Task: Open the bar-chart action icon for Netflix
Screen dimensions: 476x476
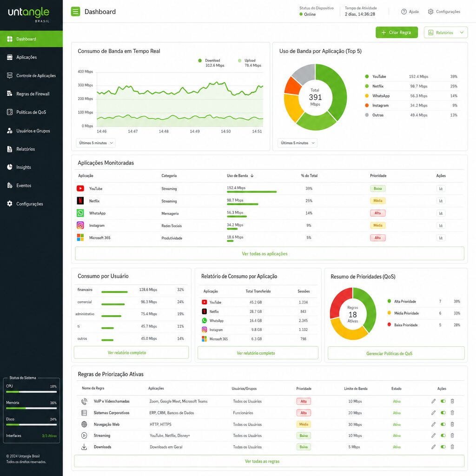Action: click(441, 200)
